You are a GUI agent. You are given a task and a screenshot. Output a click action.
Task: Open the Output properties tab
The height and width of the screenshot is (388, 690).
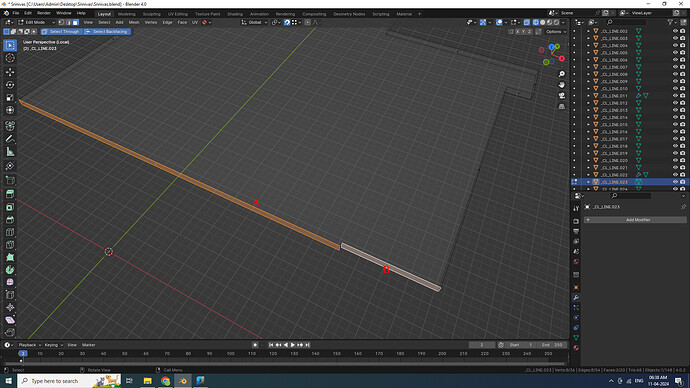[576, 231]
